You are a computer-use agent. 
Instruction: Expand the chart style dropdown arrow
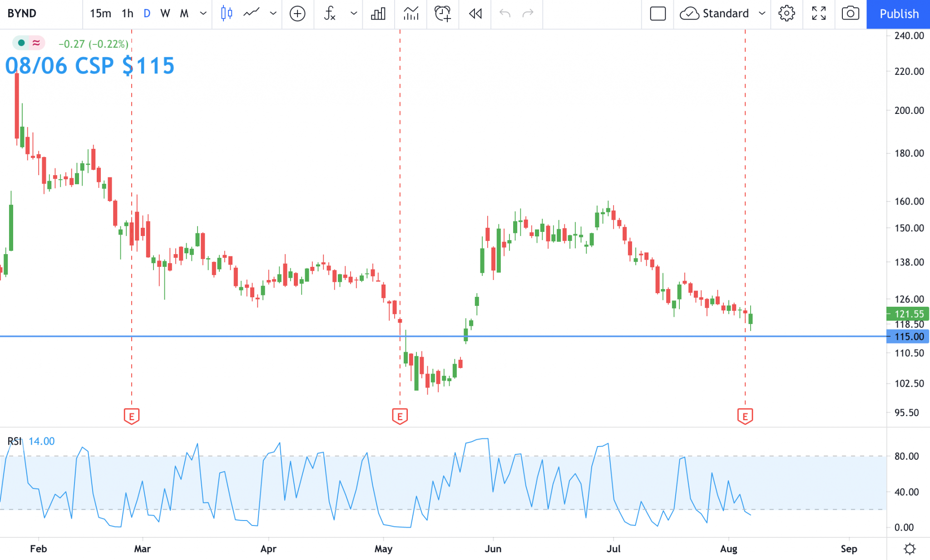(x=273, y=14)
